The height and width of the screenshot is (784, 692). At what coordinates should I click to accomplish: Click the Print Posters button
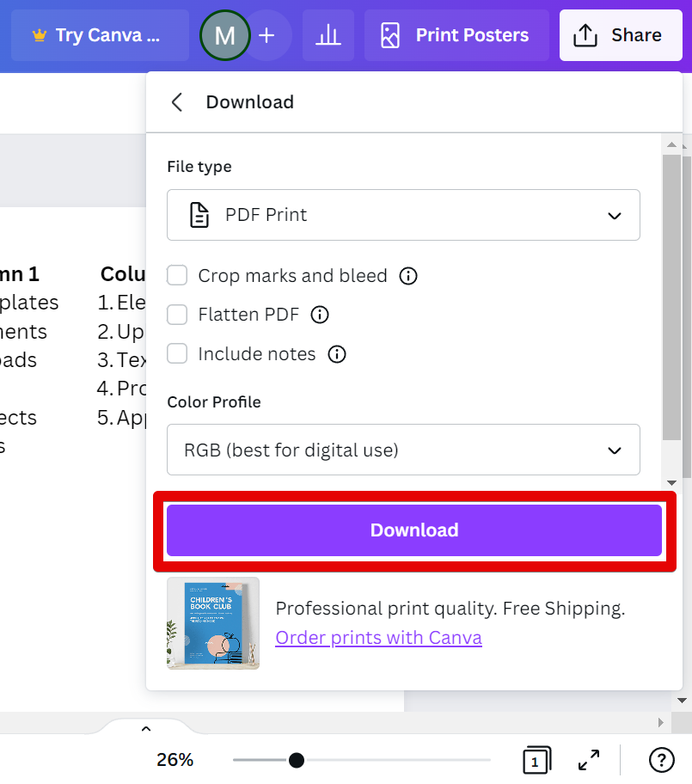coord(456,35)
